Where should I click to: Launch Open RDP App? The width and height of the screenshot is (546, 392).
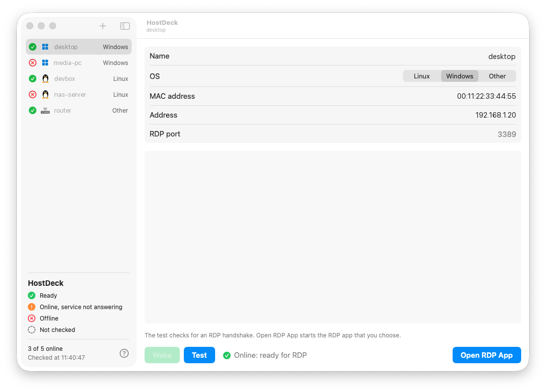click(486, 355)
